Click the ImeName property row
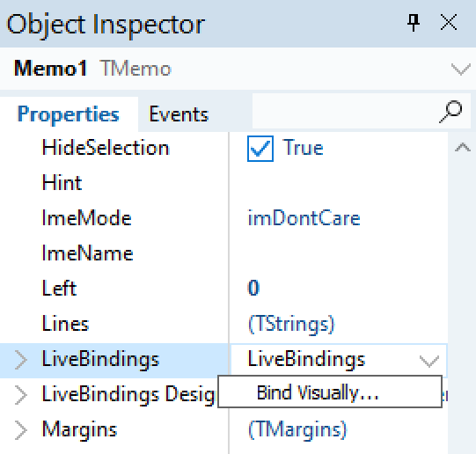 [x=114, y=253]
